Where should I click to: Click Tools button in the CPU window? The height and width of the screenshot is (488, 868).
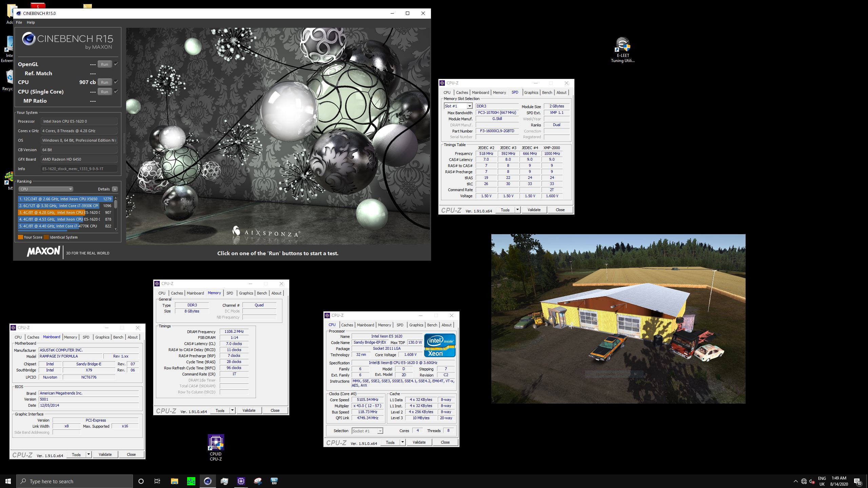pyautogui.click(x=390, y=442)
